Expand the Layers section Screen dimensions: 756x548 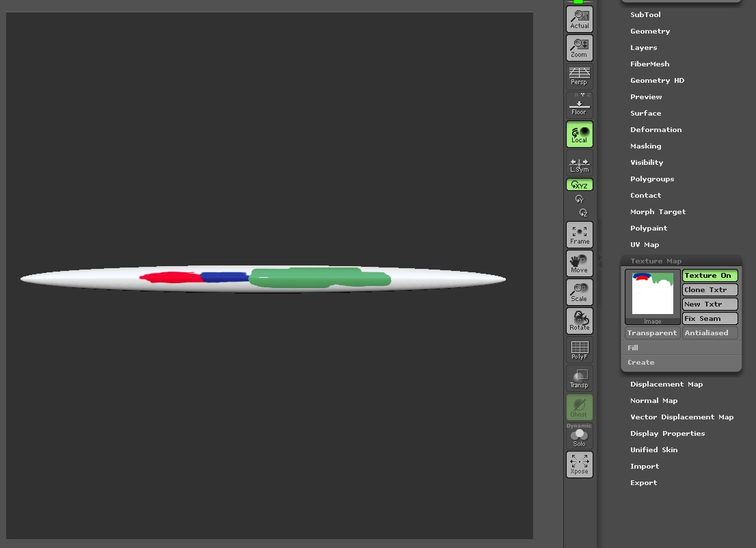click(644, 47)
